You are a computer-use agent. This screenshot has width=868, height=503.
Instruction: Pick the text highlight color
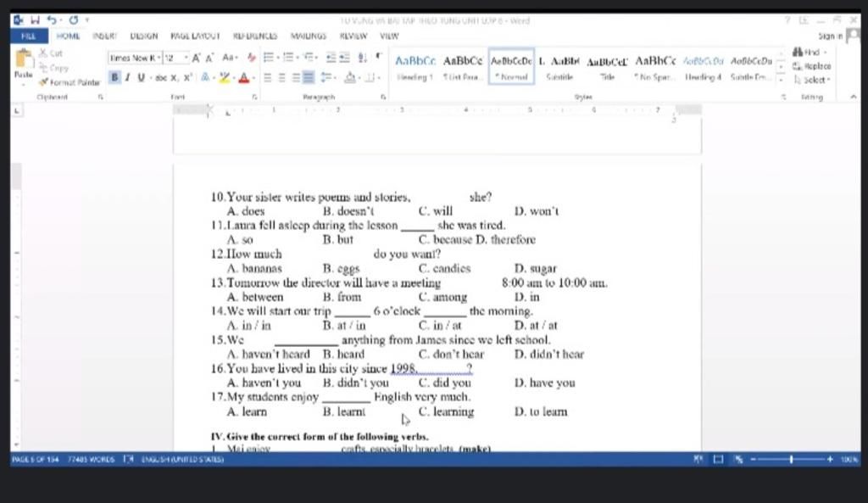(x=223, y=77)
